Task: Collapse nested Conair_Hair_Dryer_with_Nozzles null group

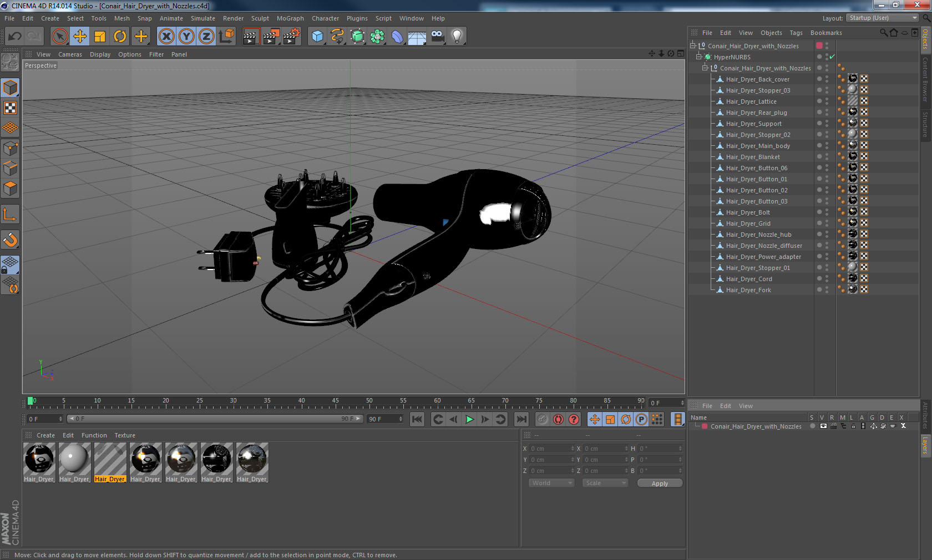Action: click(705, 68)
